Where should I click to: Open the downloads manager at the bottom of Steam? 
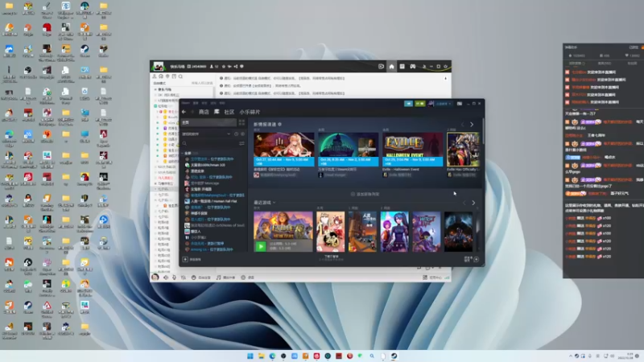(x=331, y=257)
